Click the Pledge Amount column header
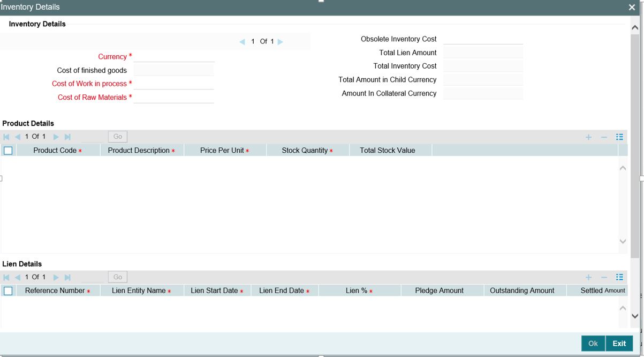The width and height of the screenshot is (644, 357). [x=442, y=291]
